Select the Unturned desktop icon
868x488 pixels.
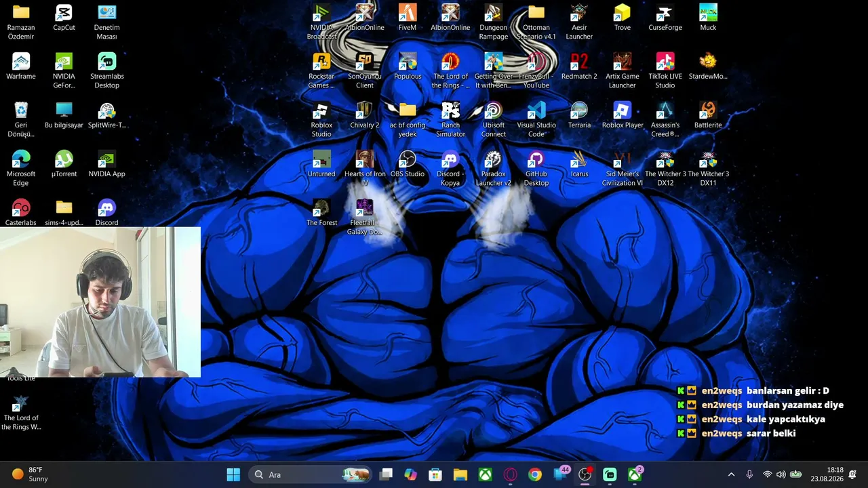point(321,165)
